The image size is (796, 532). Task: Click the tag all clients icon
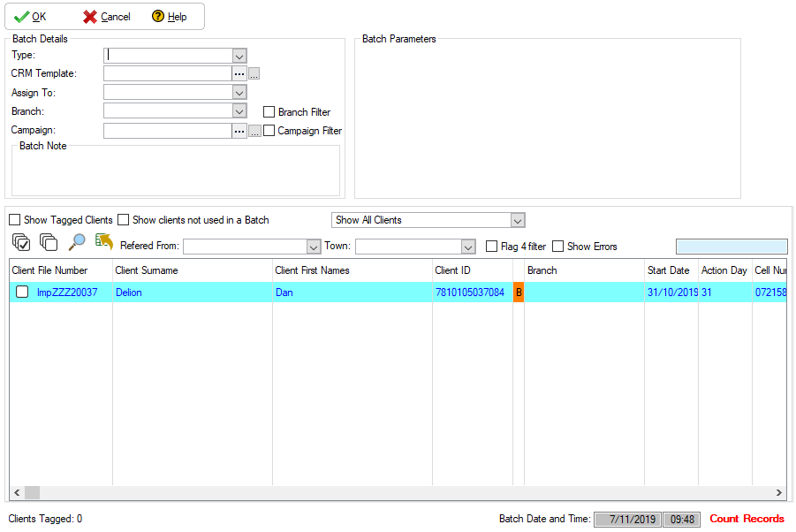click(21, 243)
